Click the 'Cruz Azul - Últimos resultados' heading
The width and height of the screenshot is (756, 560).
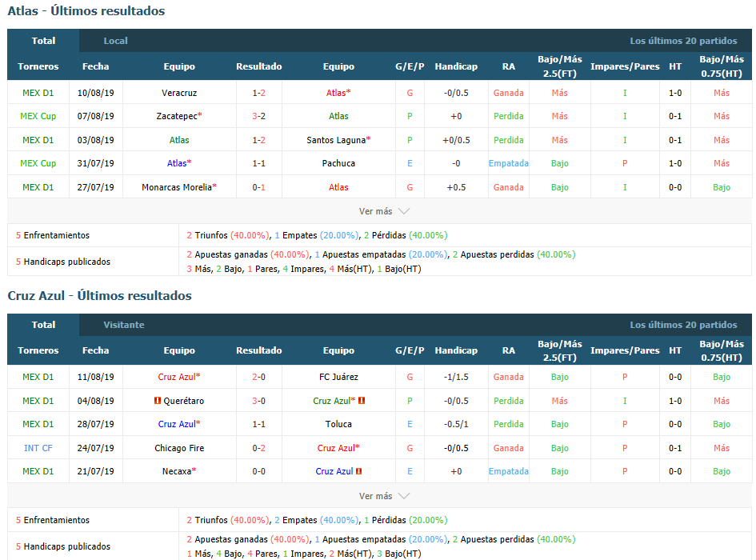pyautogui.click(x=100, y=295)
